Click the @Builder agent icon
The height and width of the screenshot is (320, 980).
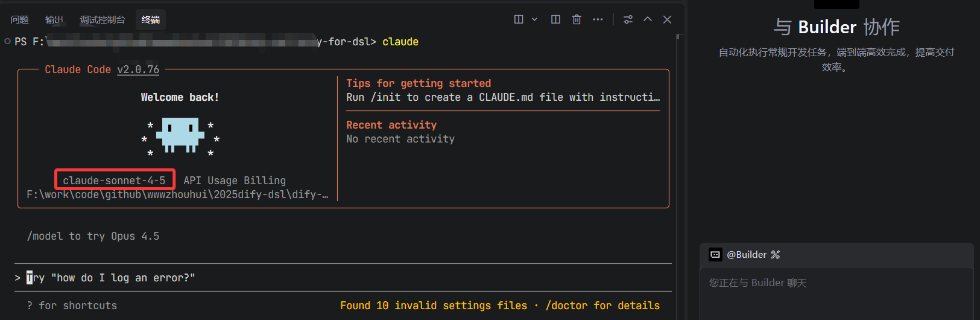[715, 255]
